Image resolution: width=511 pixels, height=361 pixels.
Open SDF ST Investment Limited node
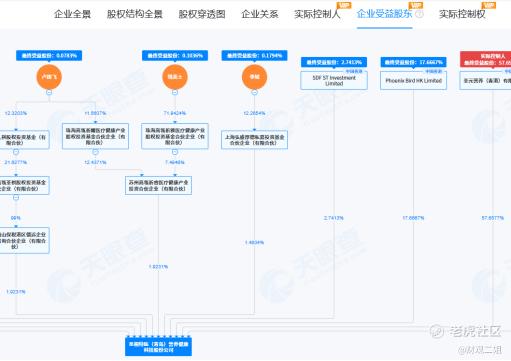tap(334, 80)
